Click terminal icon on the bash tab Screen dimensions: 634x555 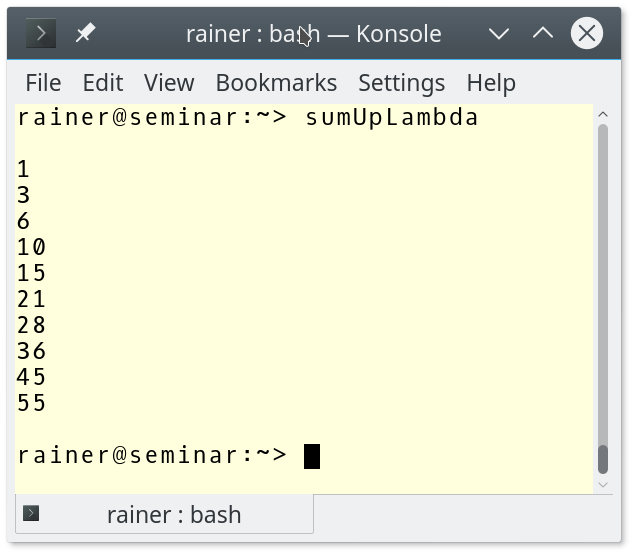31,514
